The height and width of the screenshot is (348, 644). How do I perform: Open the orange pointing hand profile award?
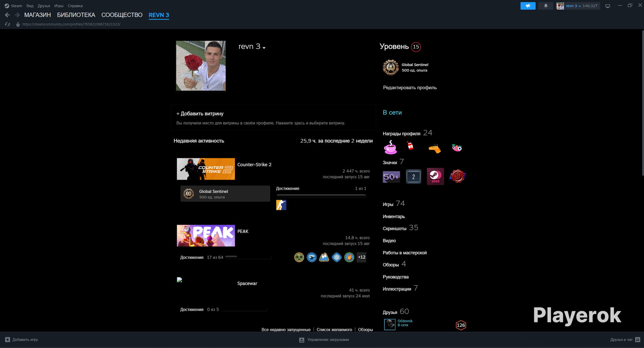point(435,149)
